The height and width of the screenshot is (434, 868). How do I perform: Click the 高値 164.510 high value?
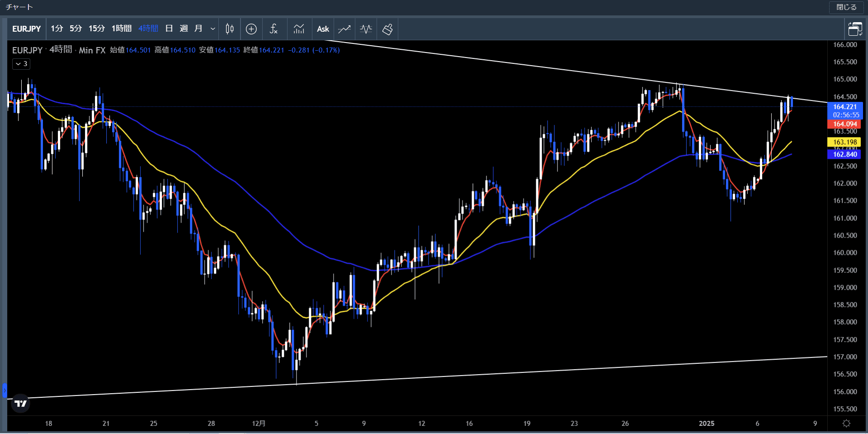pyautogui.click(x=175, y=50)
